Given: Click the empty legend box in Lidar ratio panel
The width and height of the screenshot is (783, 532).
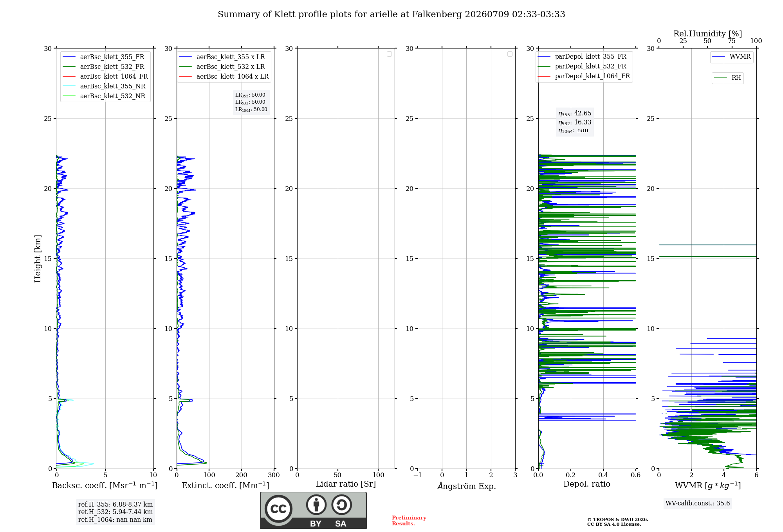Looking at the screenshot, I should 389,54.
